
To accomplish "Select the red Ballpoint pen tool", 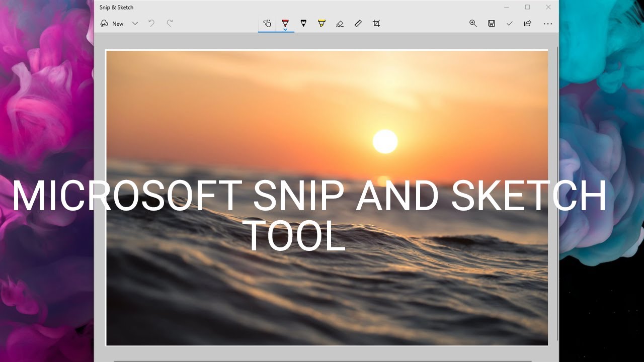I will click(285, 22).
